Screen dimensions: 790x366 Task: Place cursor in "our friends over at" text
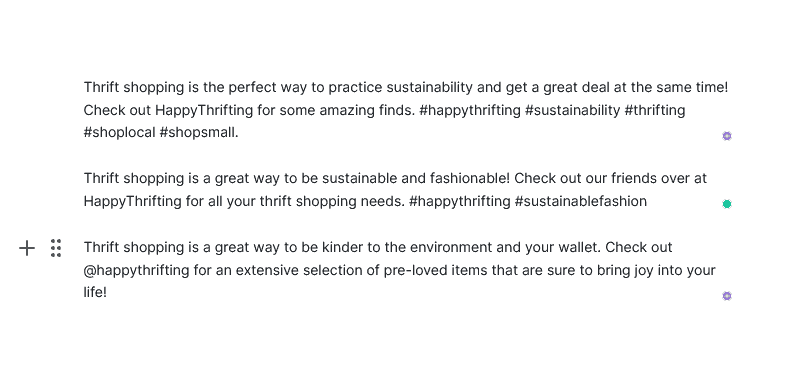point(643,178)
